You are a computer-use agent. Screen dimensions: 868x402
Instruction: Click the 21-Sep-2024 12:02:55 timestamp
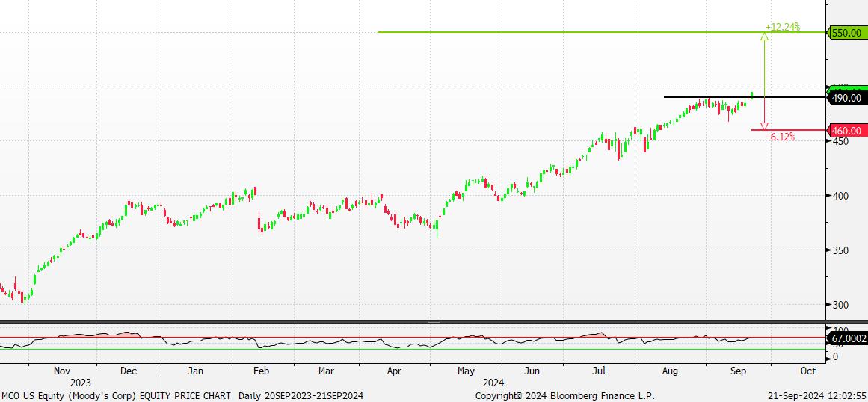[817, 396]
